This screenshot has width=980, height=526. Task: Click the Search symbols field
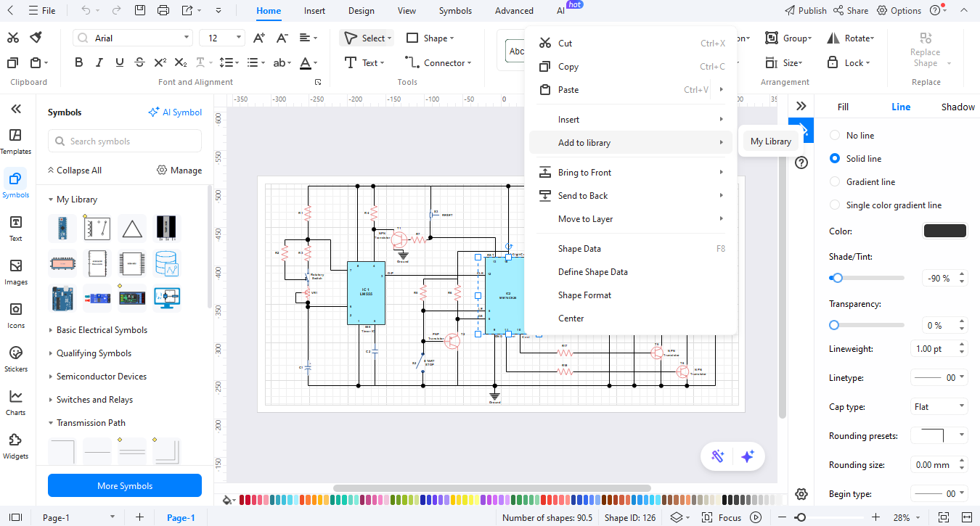pos(125,141)
